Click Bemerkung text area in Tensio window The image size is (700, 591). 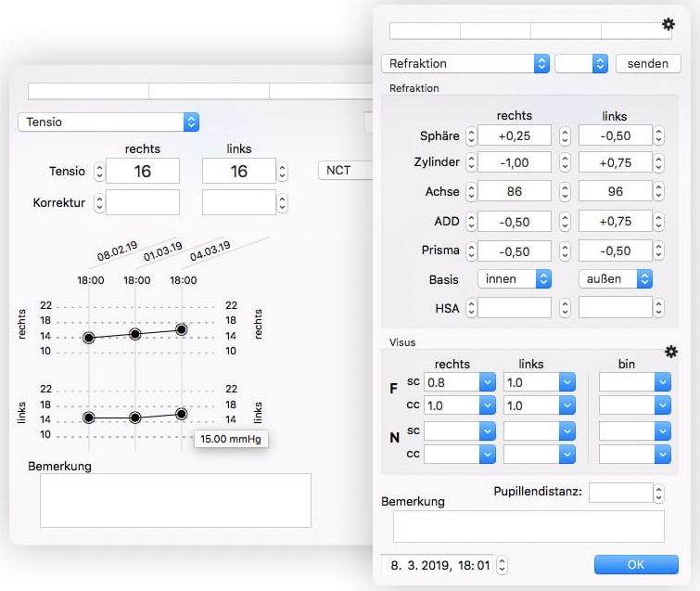[175, 500]
